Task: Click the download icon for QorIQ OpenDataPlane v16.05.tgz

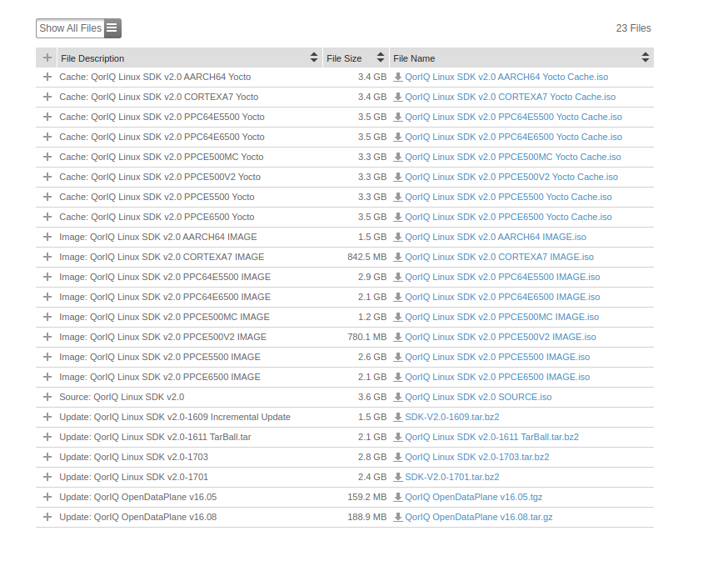Action: [399, 497]
